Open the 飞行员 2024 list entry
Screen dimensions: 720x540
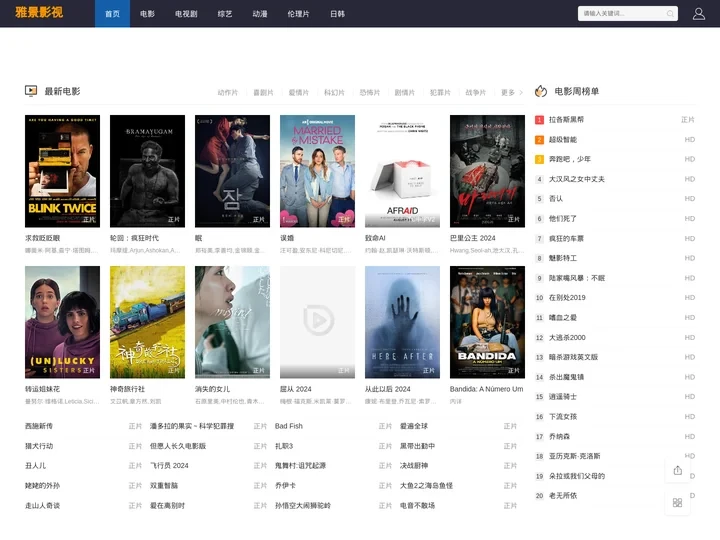point(169,466)
